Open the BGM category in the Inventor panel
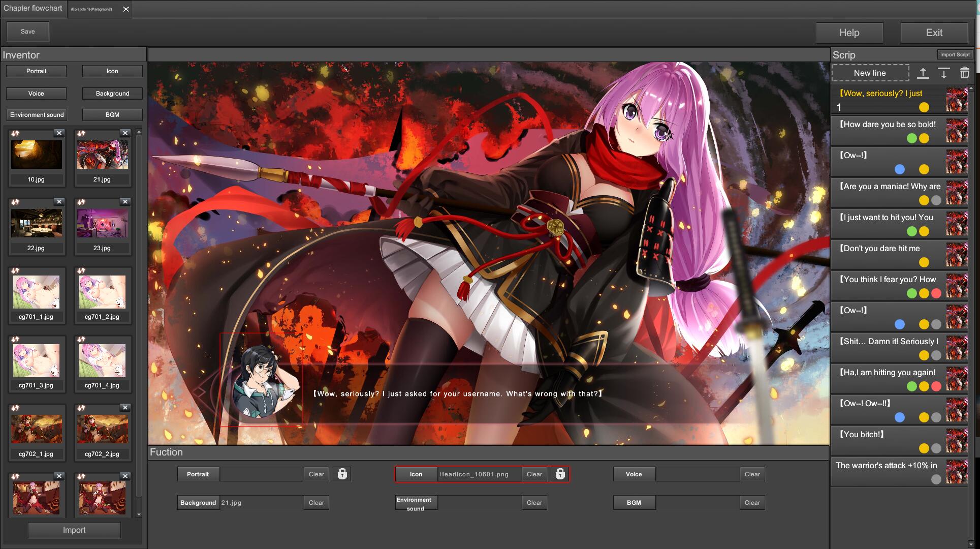980x549 pixels. pyautogui.click(x=112, y=114)
